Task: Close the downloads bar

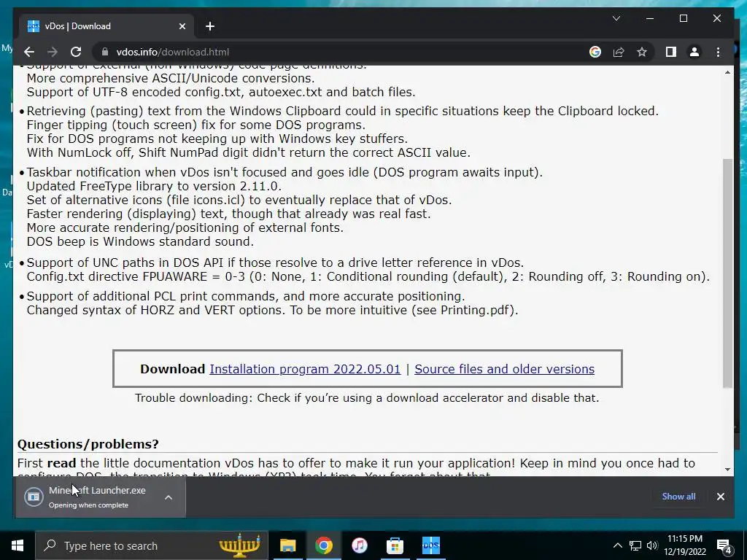Action: pos(720,497)
